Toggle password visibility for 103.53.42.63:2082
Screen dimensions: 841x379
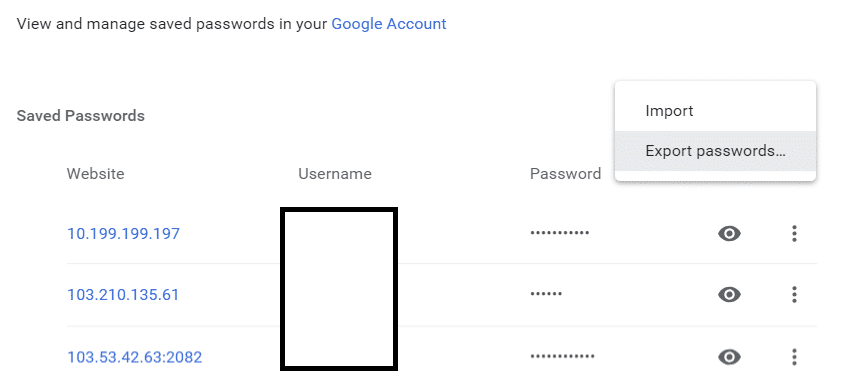click(x=729, y=357)
